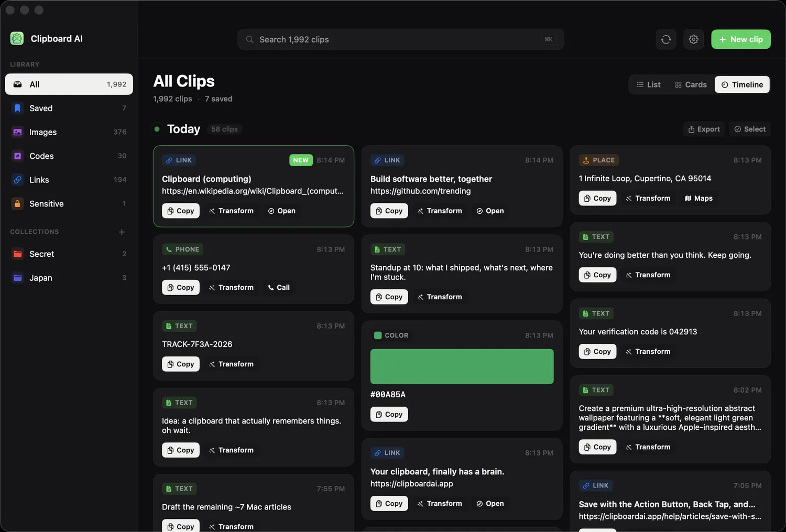The image size is (786, 532).
Task: Click the '7 saved' header text
Action: pyautogui.click(x=219, y=99)
